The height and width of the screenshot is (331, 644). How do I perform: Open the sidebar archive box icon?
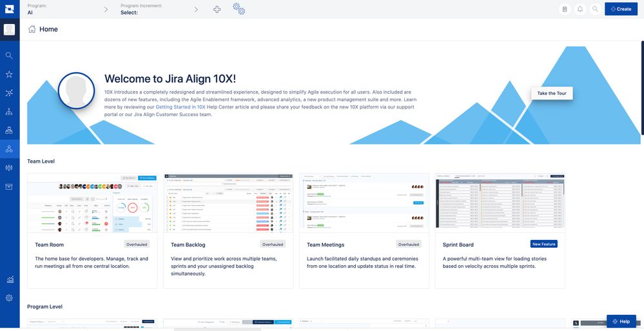[x=9, y=186]
